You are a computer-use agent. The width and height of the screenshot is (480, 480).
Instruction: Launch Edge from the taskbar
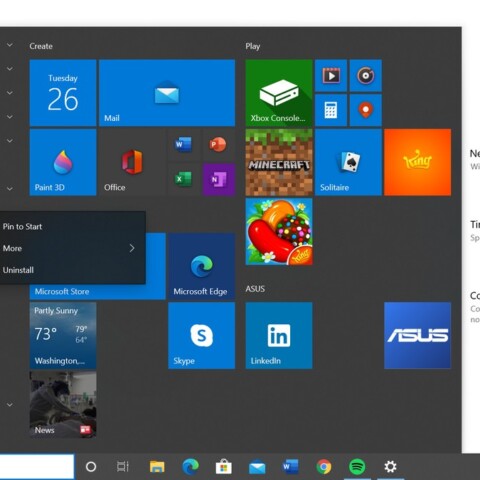pos(191,467)
